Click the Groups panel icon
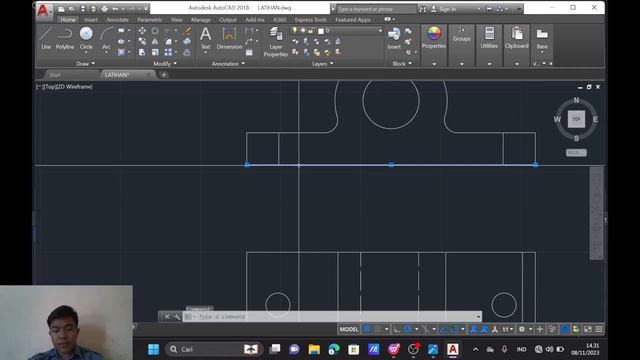640x360 pixels. coord(462,33)
